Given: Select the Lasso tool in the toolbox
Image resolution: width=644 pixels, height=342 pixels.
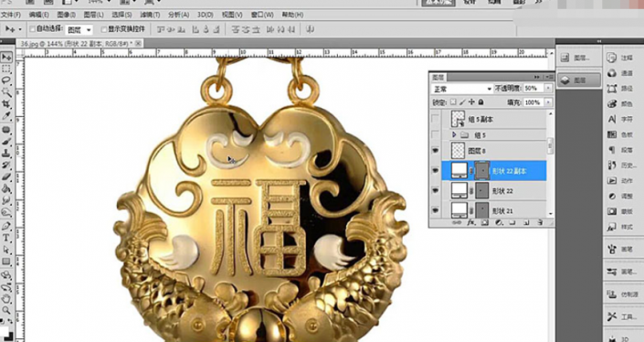Looking at the screenshot, I should tap(6, 80).
